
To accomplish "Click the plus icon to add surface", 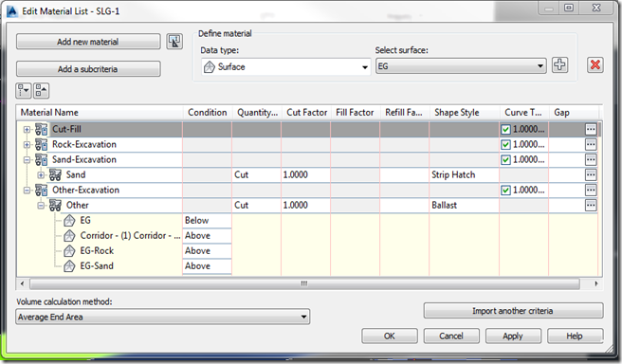I will click(x=559, y=65).
